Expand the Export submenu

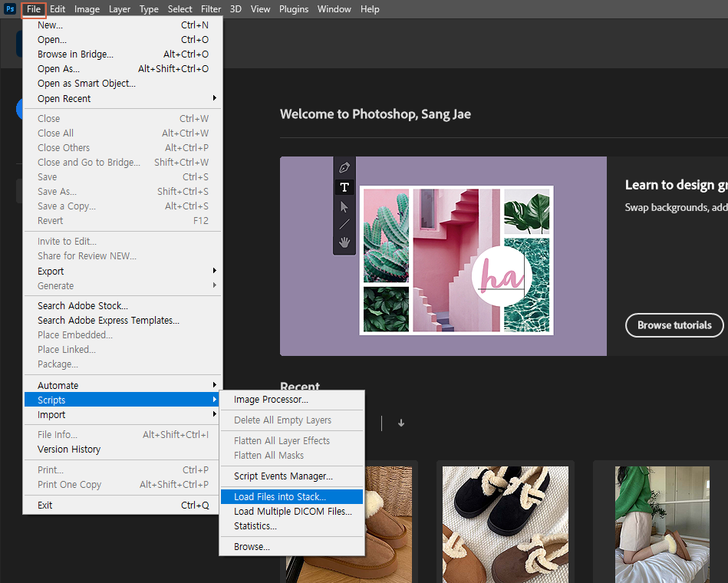[123, 271]
